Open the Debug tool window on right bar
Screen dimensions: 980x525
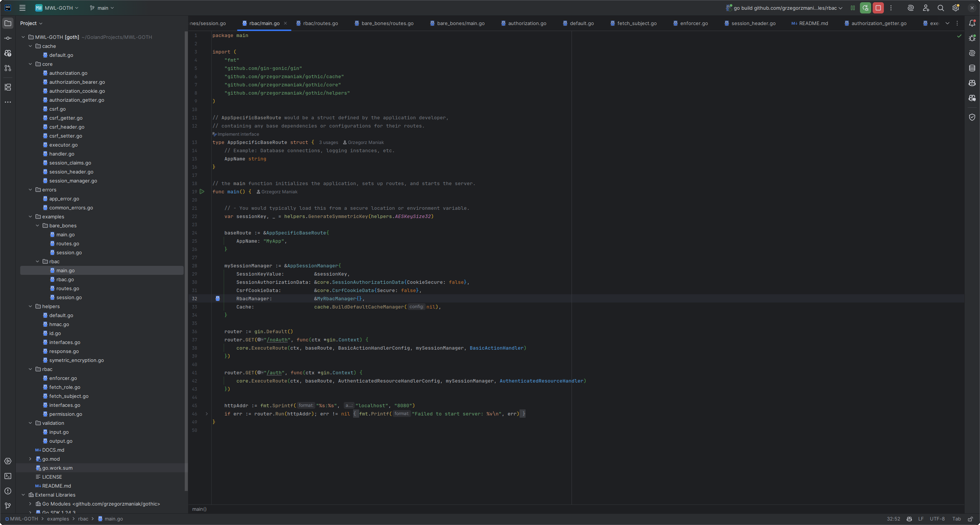coord(972,38)
